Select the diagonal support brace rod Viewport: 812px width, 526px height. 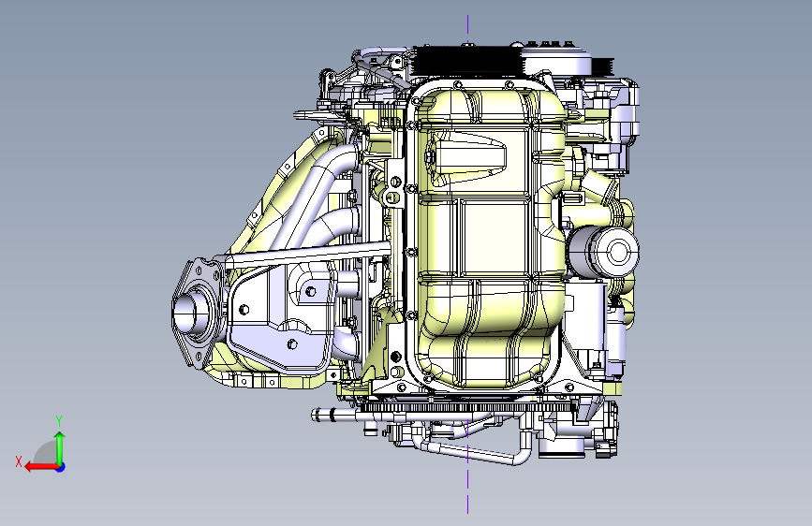tap(308, 256)
